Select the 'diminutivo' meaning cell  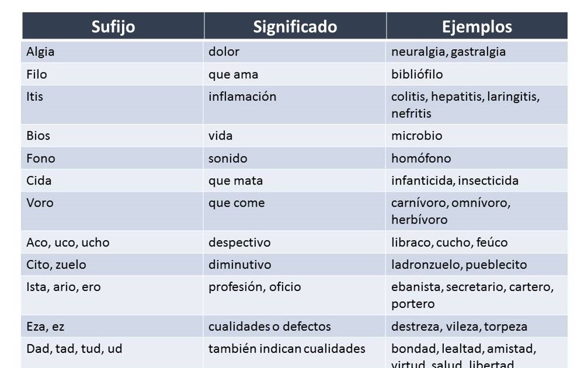[x=295, y=265]
